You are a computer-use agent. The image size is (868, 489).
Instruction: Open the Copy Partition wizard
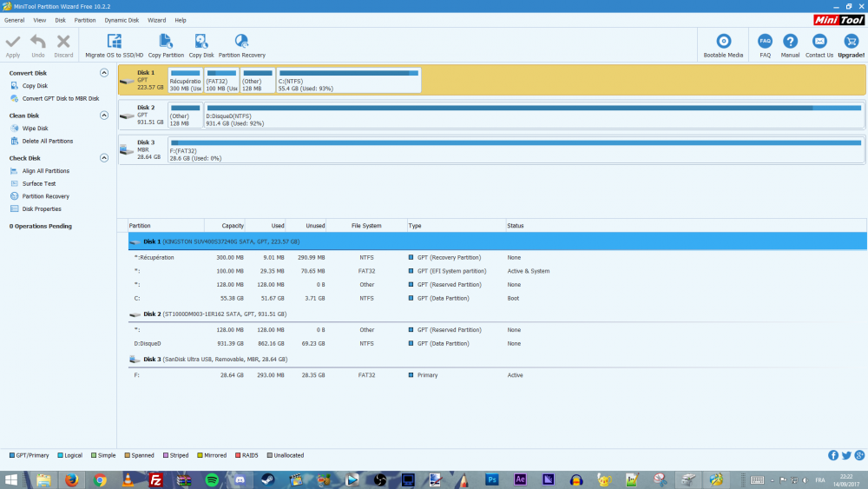166,46
